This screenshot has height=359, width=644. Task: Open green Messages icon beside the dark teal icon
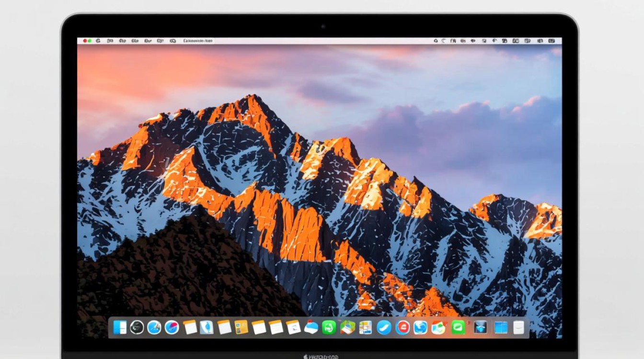coord(458,327)
